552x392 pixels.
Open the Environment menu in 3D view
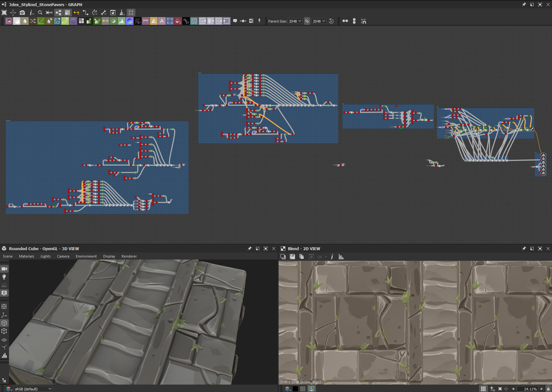tap(86, 256)
